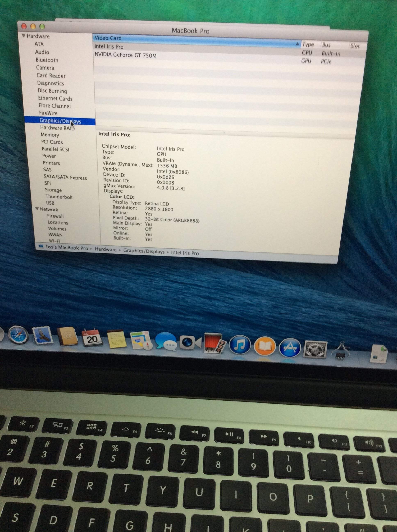Viewport: 397px width, 532px height.
Task: Select the NVIDIA GeForce GT 750M row
Action: point(229,58)
